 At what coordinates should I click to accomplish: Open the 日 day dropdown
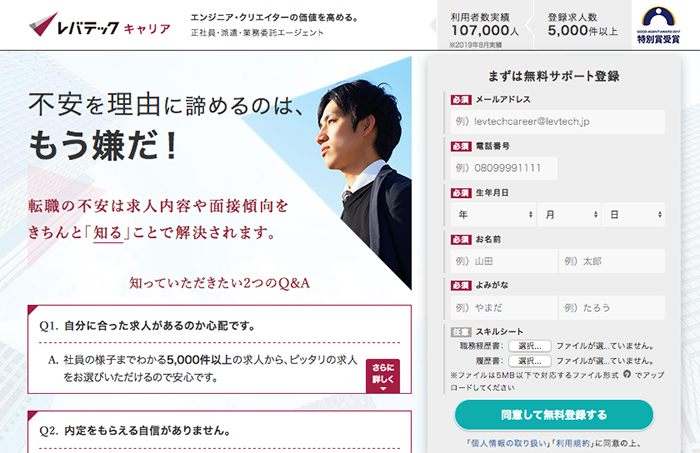(633, 215)
